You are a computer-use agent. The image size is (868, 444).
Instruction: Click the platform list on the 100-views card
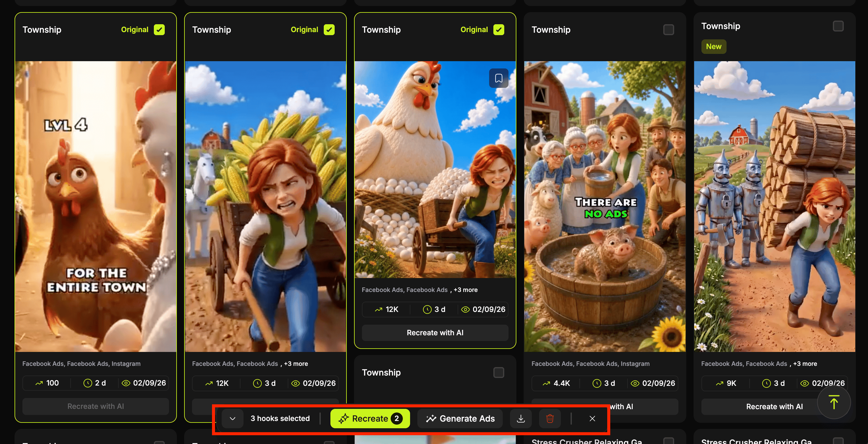pos(81,364)
